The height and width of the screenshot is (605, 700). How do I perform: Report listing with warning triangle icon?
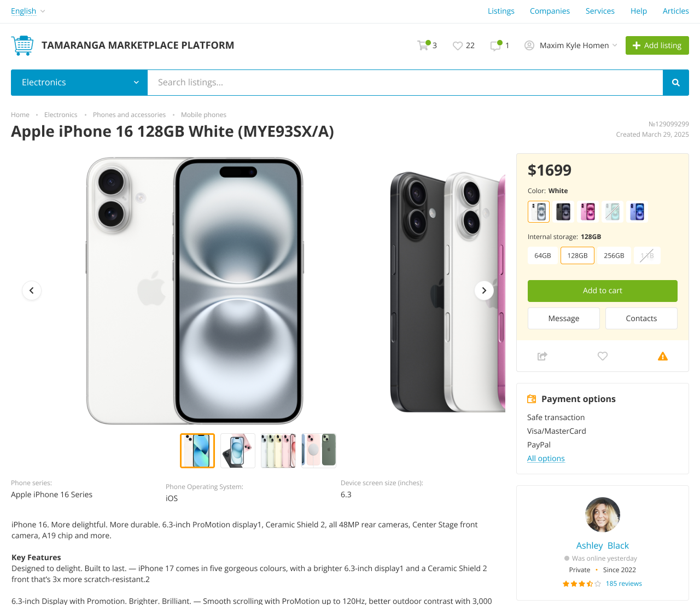pos(663,356)
